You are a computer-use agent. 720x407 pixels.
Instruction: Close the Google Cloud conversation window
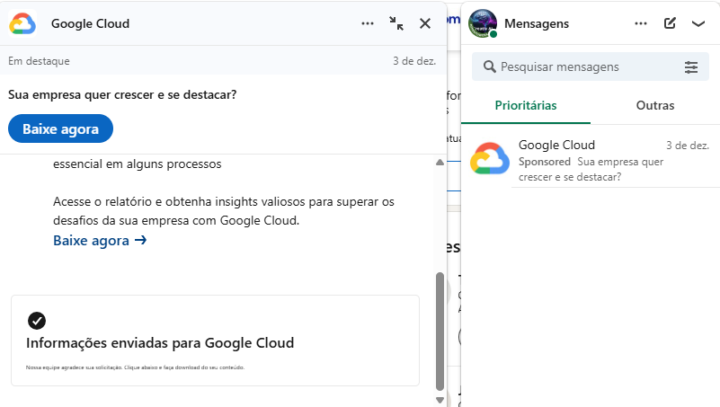(x=425, y=23)
